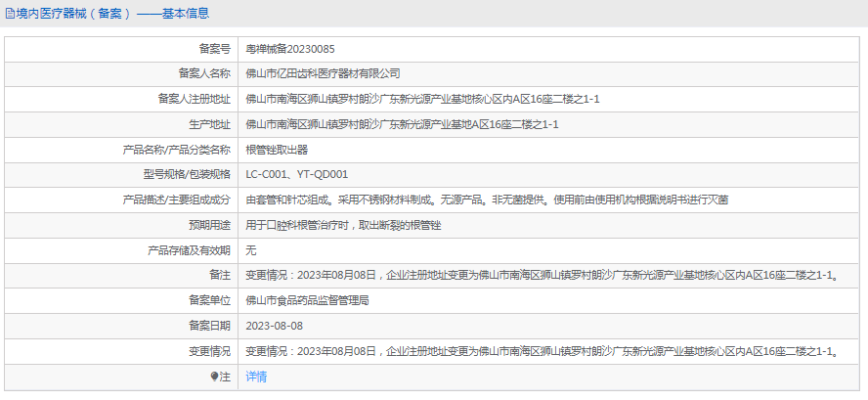This screenshot has height=400, width=868.
Task: Select intended use text 用于口腔科根管治疗时
Action: [x=297, y=226]
